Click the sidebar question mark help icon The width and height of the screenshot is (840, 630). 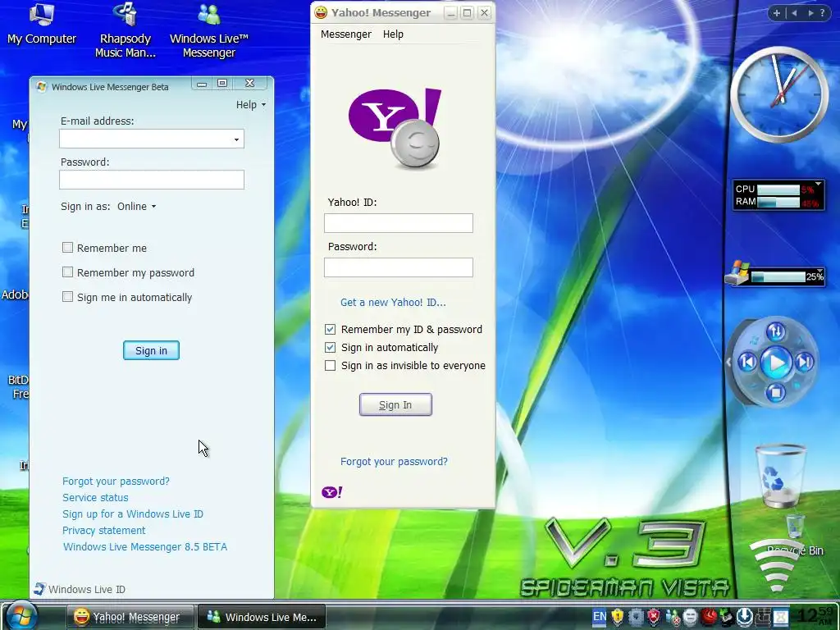(822, 13)
